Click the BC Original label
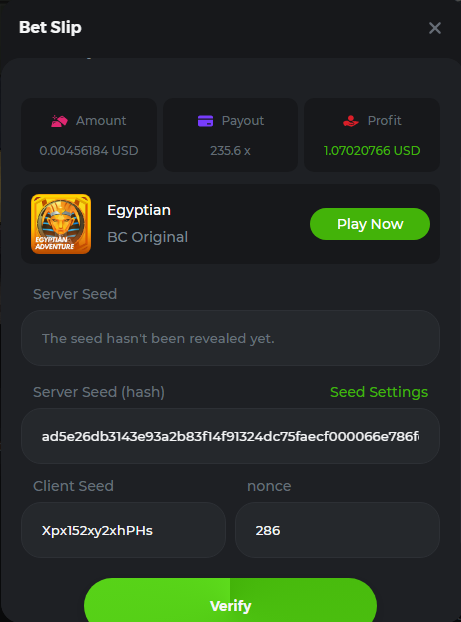The image size is (461, 622). pos(148,237)
